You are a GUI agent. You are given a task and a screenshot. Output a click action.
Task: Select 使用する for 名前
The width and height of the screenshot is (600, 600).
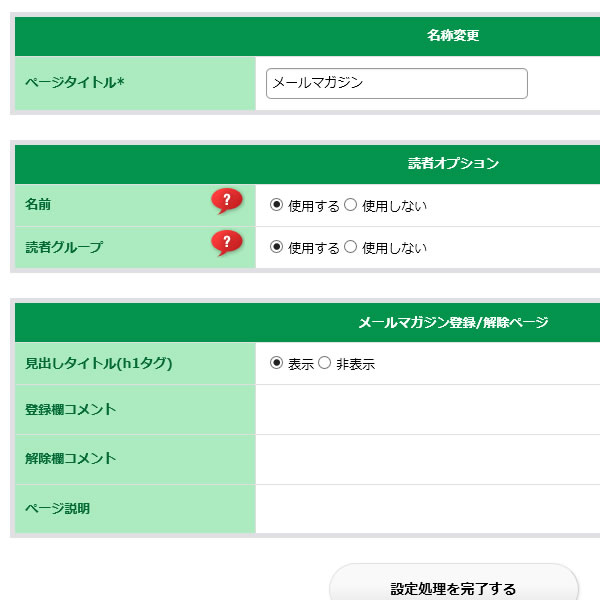(276, 205)
